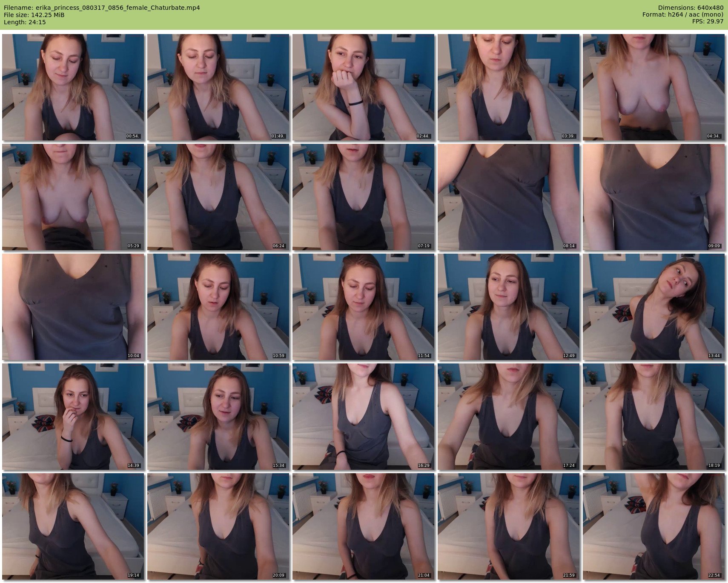Screen dimensions: 728x583
Task: Click the thumbnail marked 02:44
Action: (364, 87)
